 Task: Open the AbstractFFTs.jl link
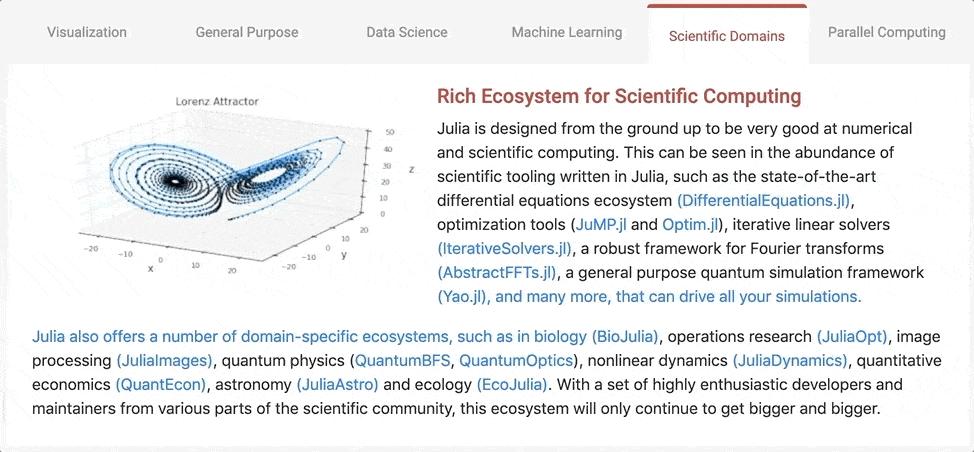[x=496, y=273]
